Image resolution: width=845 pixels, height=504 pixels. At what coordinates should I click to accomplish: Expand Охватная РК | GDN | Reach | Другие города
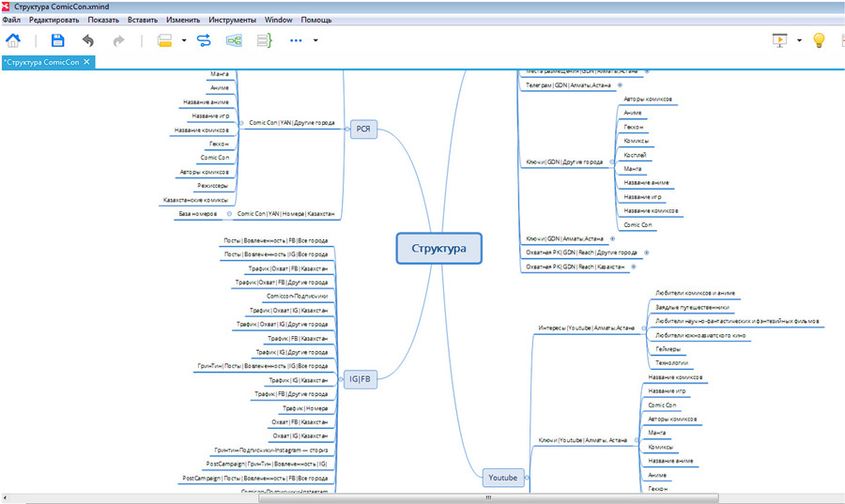point(646,252)
